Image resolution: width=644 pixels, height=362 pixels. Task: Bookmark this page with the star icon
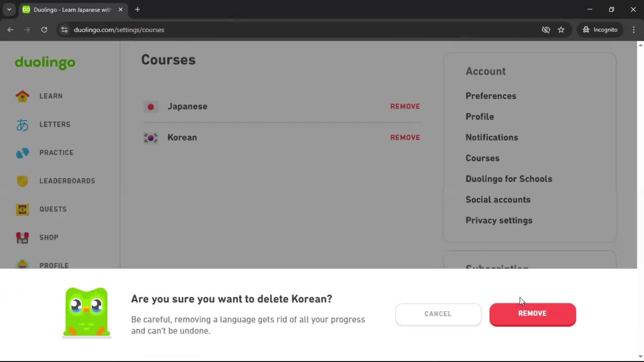pyautogui.click(x=561, y=30)
